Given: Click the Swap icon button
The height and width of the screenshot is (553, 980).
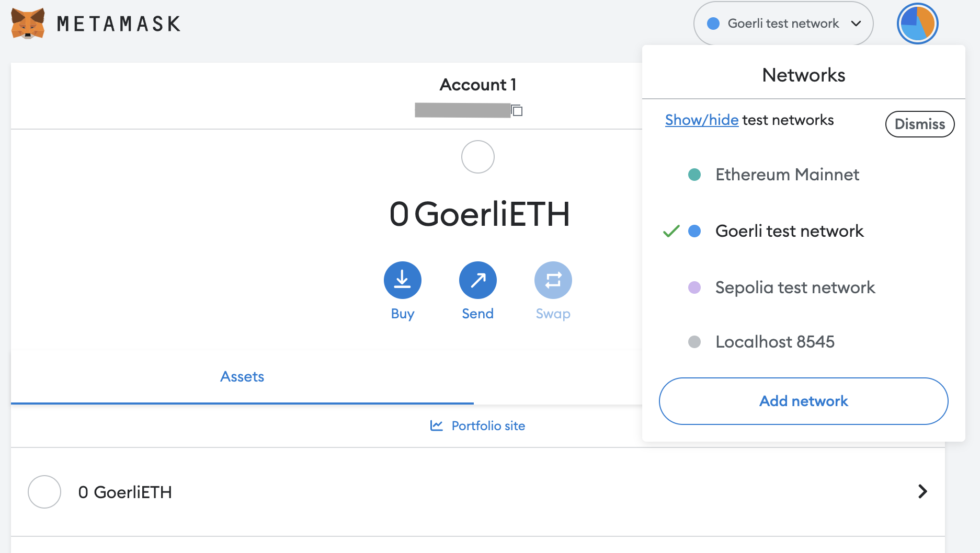Looking at the screenshot, I should click(553, 280).
